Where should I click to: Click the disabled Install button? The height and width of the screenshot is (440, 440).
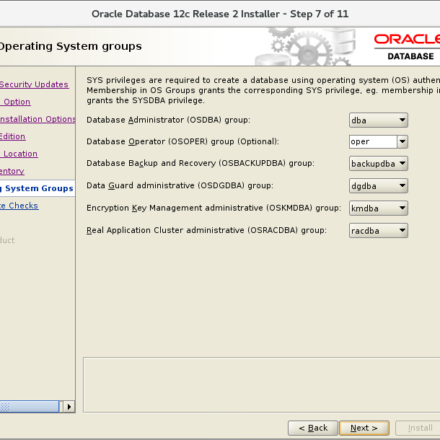point(418,428)
